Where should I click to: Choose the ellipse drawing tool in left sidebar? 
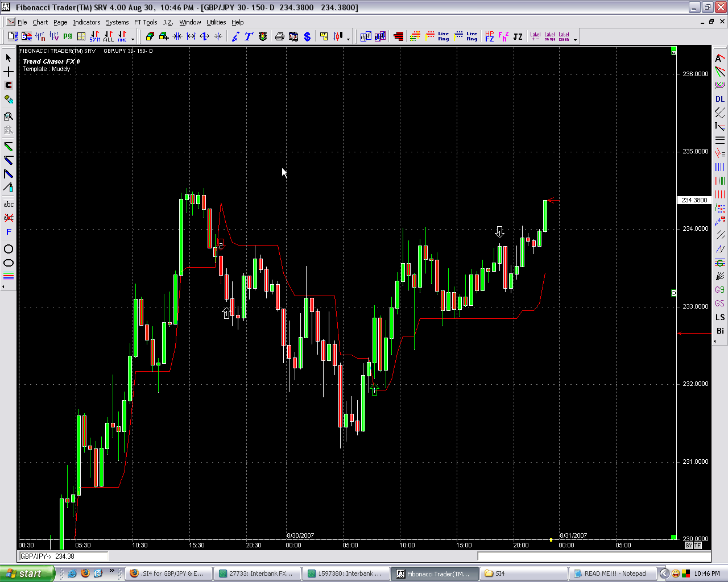[9, 263]
